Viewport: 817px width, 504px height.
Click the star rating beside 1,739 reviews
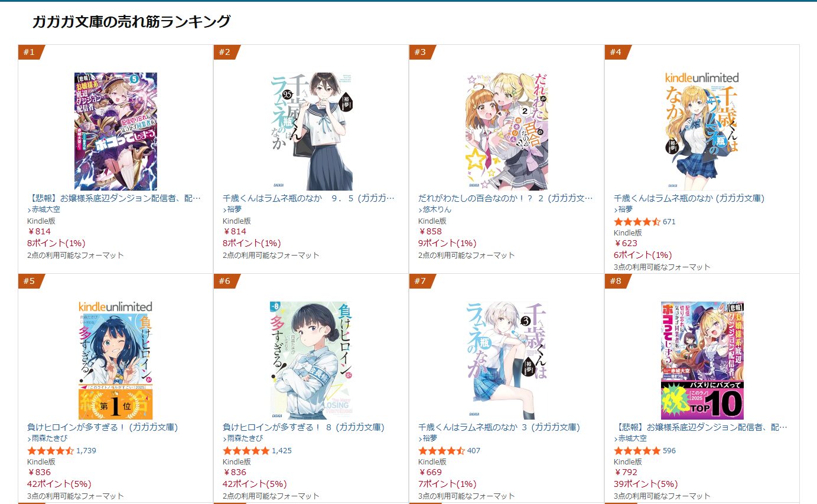click(50, 451)
